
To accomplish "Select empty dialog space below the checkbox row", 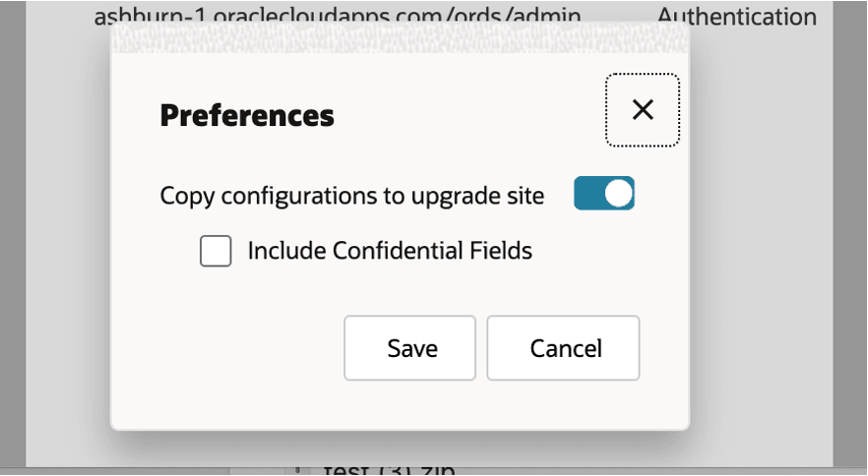I will [x=399, y=292].
